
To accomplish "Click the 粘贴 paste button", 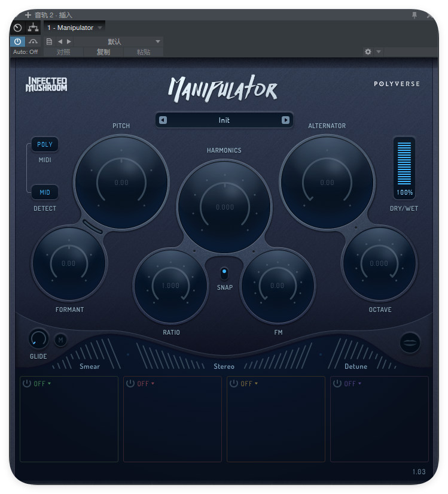I will pyautogui.click(x=144, y=52).
